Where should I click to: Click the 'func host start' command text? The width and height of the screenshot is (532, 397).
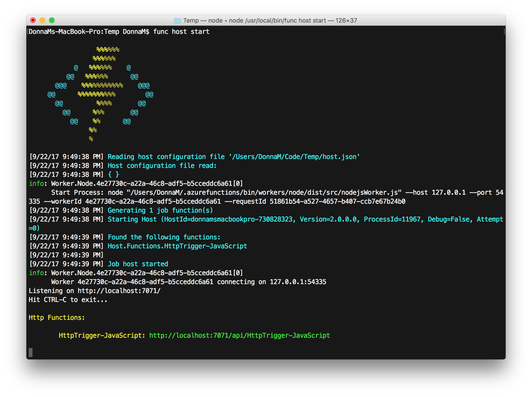click(x=181, y=32)
